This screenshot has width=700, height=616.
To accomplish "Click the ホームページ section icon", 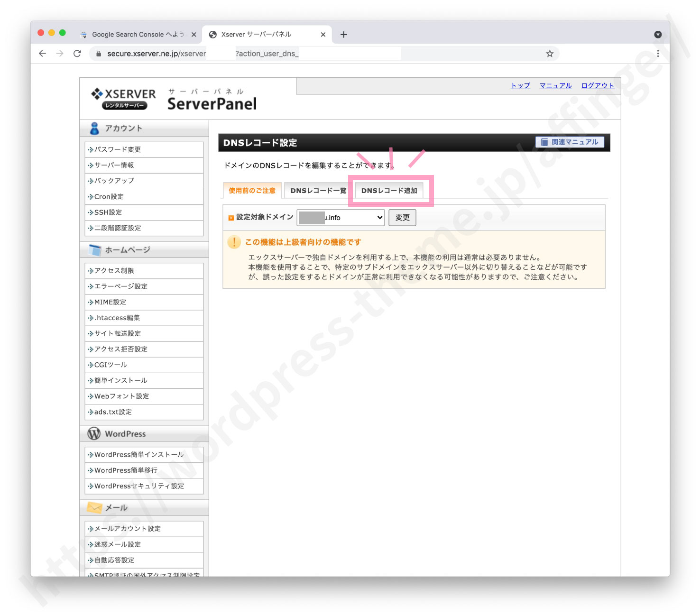I will (95, 250).
